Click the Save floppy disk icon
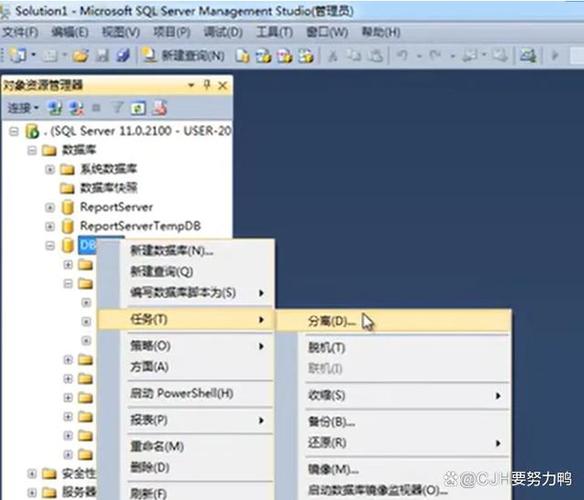584x500 pixels. [102, 56]
